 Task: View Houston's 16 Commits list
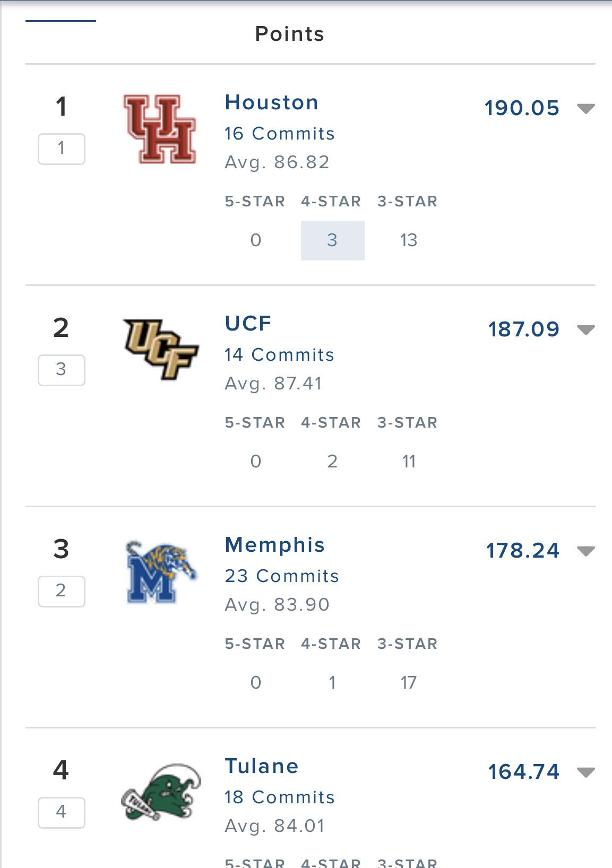(279, 133)
